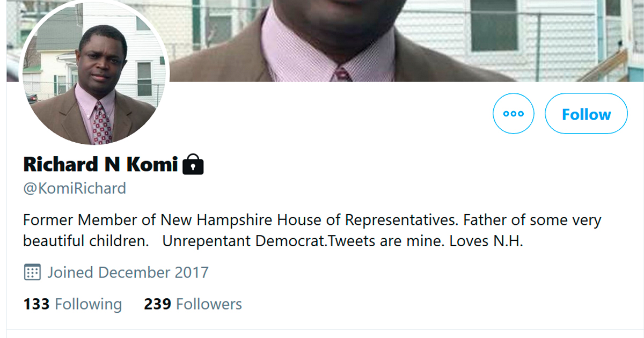The width and height of the screenshot is (644, 338).
Task: Click the Joined December 2017 text
Action: pos(128,272)
